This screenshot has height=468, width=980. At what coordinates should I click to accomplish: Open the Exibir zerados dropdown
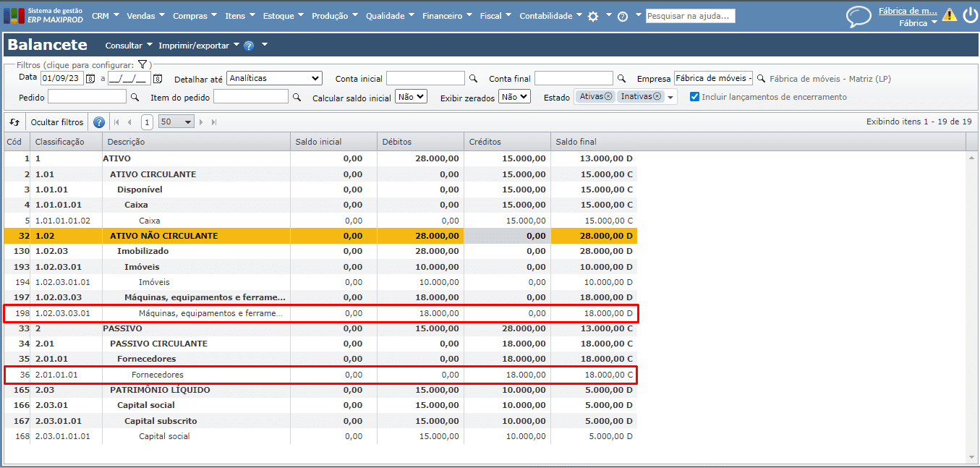pos(514,96)
